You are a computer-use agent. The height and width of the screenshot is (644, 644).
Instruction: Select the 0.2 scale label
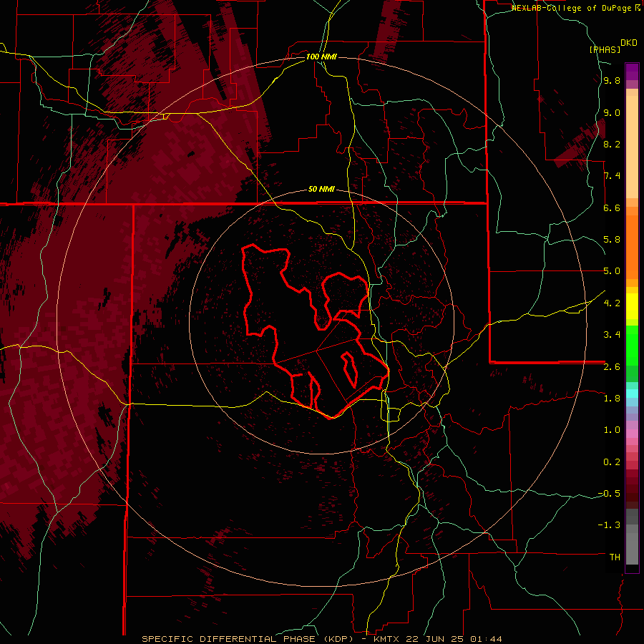(612, 462)
